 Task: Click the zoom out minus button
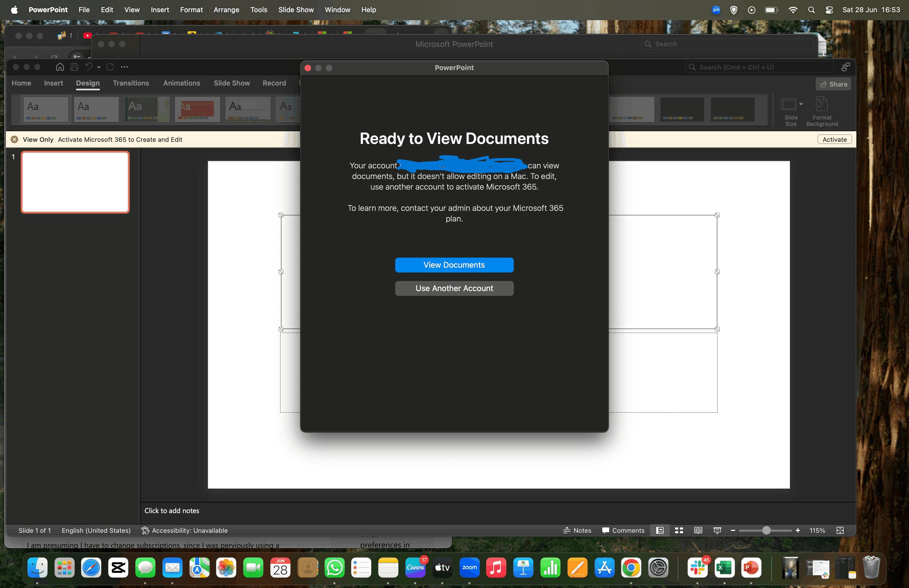click(x=733, y=530)
